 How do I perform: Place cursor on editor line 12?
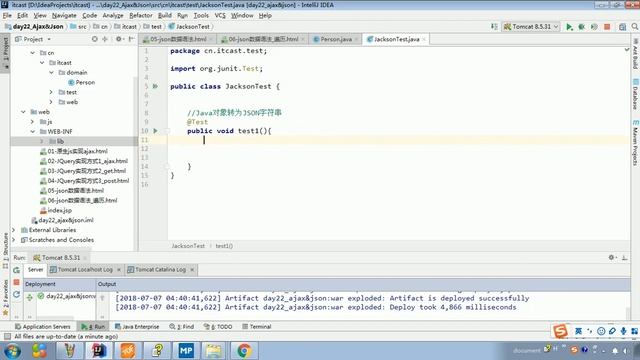(398, 149)
